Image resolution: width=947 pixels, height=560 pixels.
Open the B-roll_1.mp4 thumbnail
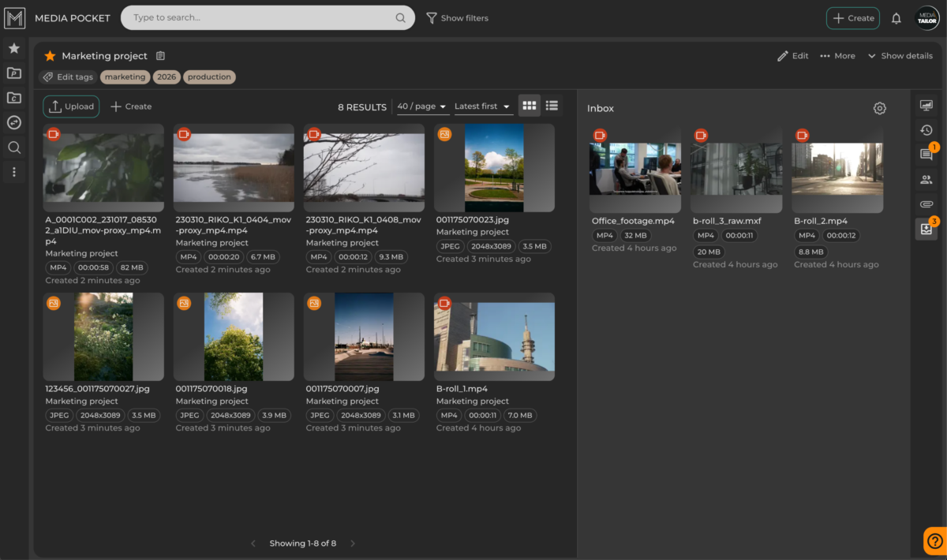494,337
